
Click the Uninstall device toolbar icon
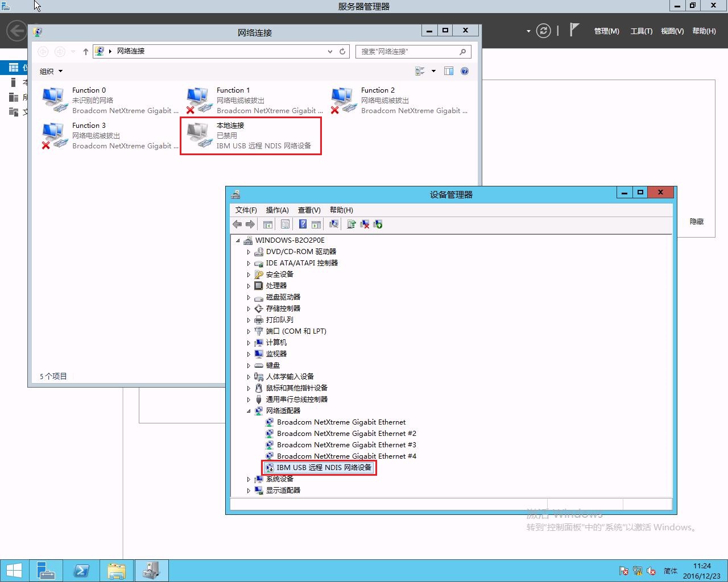tap(365, 224)
